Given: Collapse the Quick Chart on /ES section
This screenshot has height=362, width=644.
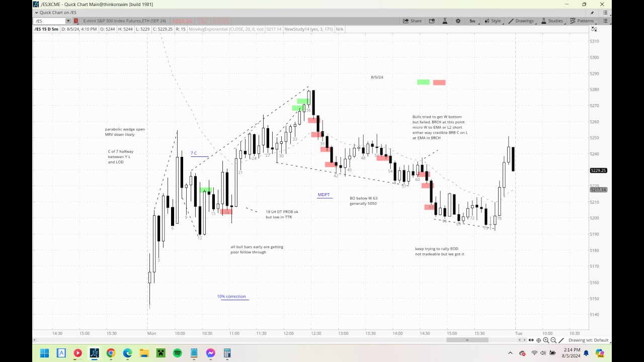Looking at the screenshot, I should (x=36, y=13).
